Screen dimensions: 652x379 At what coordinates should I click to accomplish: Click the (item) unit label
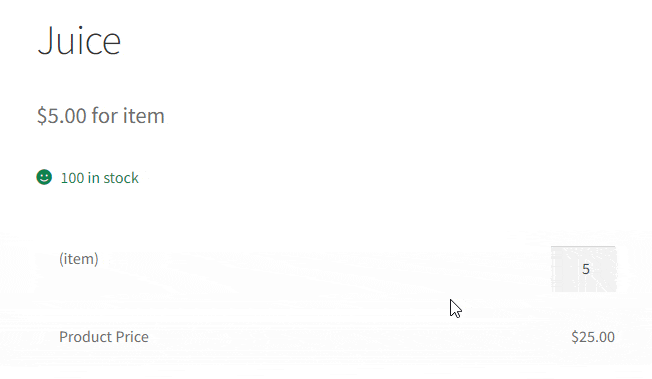pos(79,259)
